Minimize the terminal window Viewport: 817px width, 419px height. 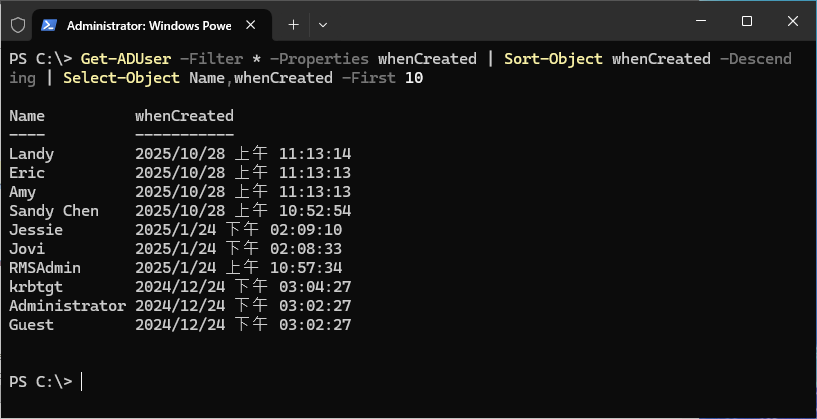pyautogui.click(x=700, y=21)
